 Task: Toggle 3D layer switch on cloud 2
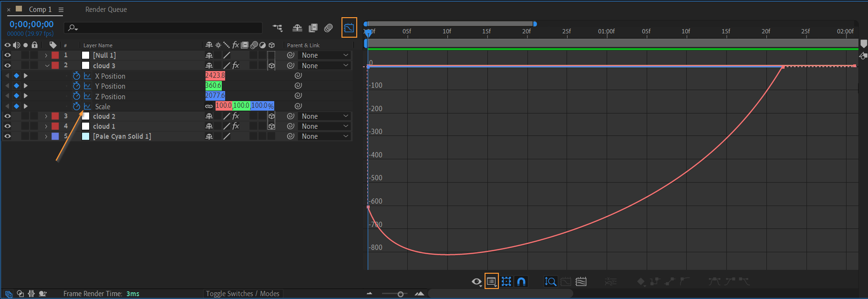coord(271,116)
